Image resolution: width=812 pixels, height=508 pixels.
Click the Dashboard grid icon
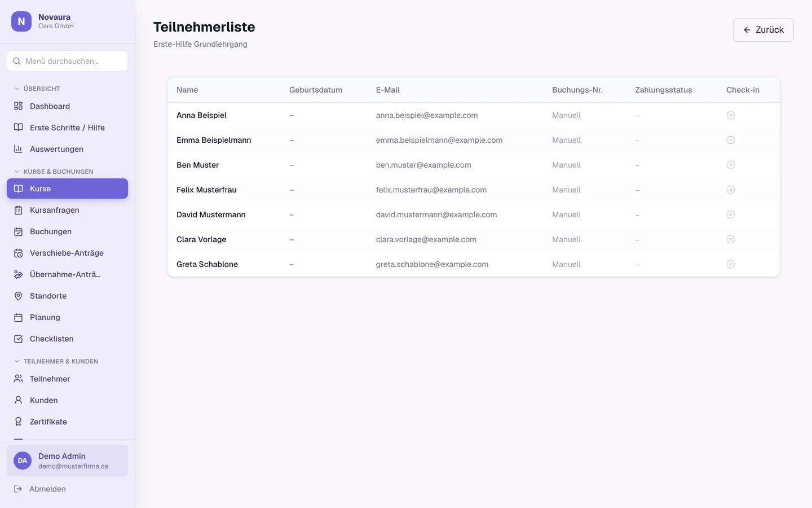coord(18,106)
